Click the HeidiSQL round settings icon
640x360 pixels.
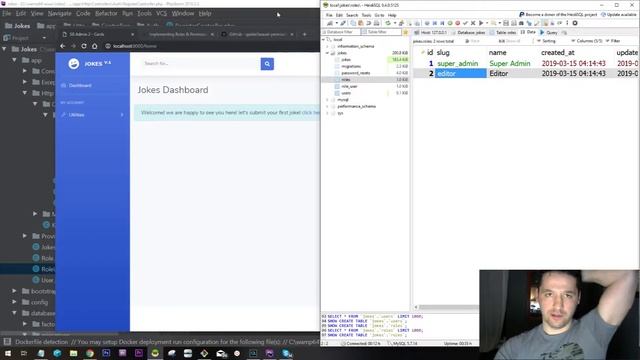click(575, 23)
